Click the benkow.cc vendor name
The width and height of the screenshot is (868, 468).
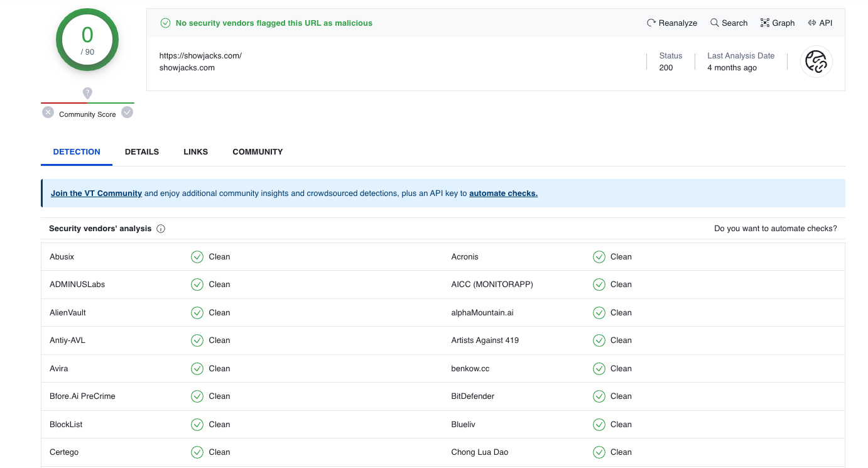click(x=470, y=368)
